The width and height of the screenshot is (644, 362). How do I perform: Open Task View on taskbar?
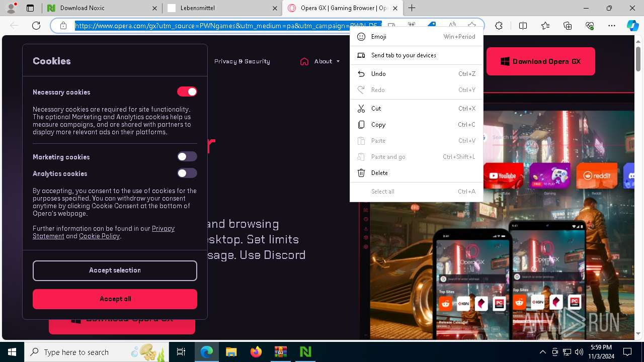pos(181,352)
